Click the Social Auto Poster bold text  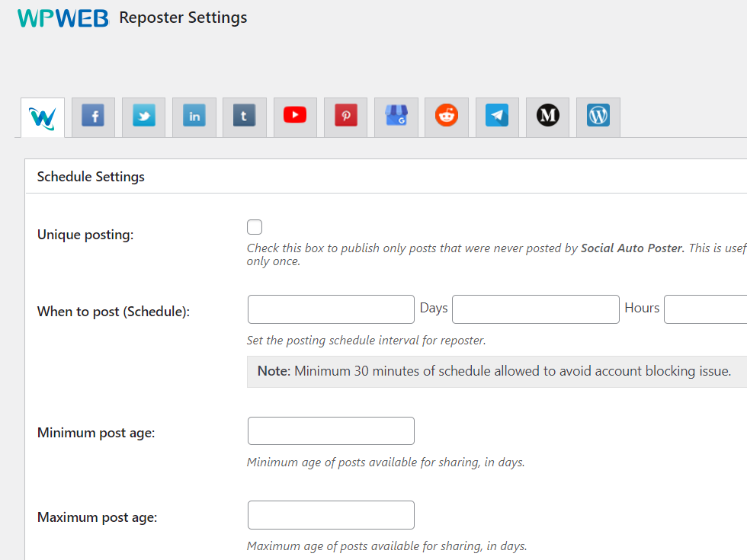[632, 248]
